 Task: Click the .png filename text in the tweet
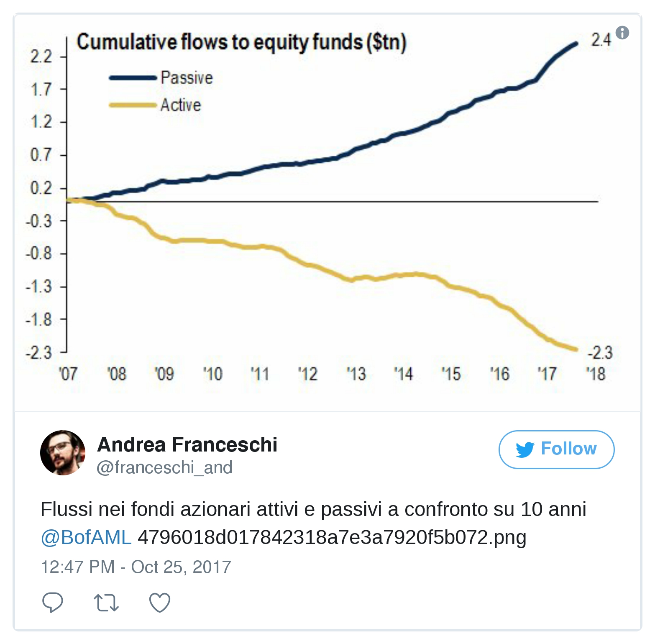pos(332,537)
